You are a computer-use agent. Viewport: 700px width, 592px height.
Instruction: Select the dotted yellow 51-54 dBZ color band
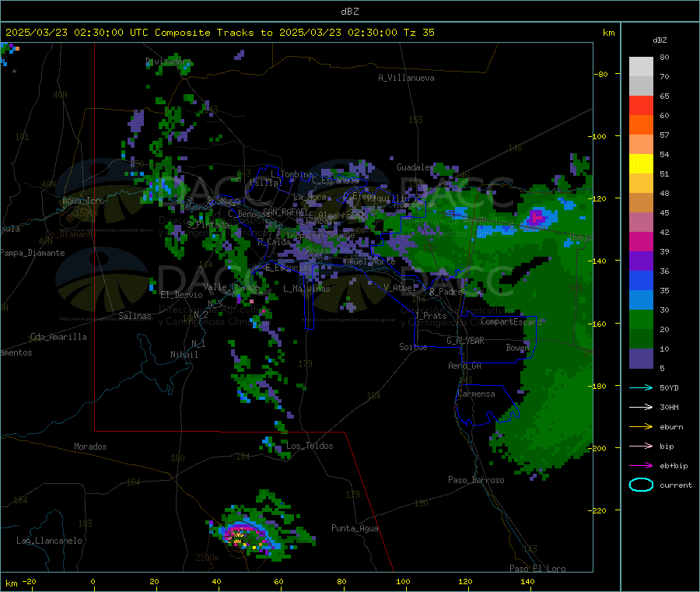[641, 164]
